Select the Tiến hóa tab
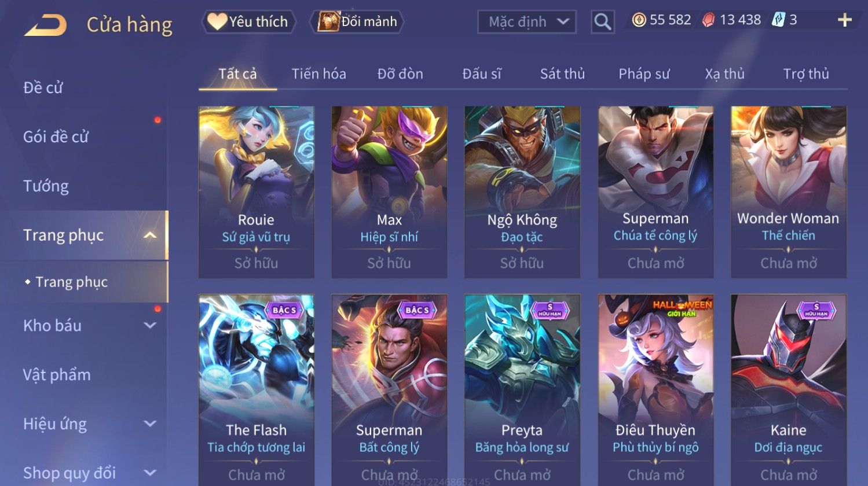This screenshot has width=868, height=486. pos(318,74)
